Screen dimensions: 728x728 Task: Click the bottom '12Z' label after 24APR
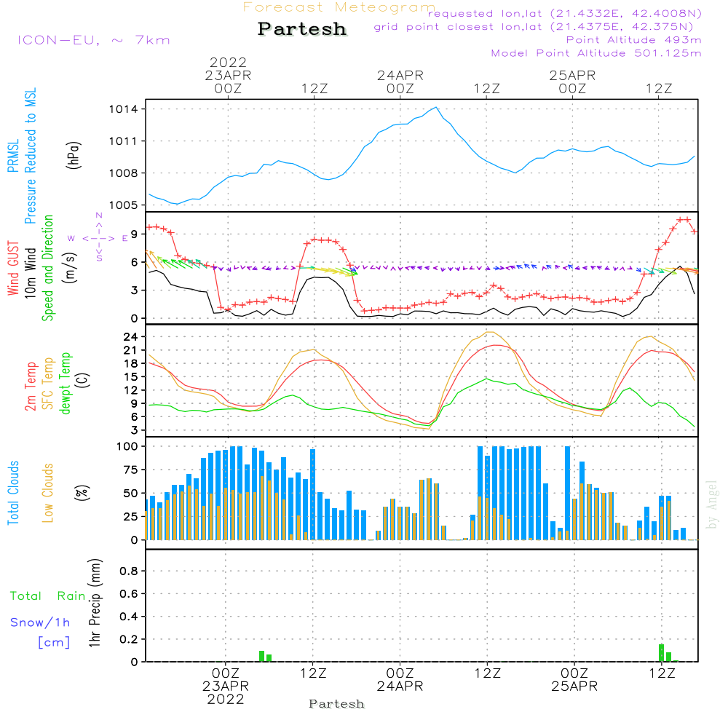[488, 673]
